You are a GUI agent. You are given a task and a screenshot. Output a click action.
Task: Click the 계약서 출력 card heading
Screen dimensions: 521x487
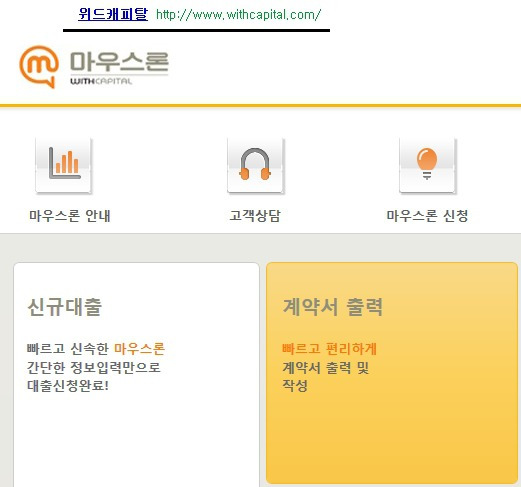pyautogui.click(x=333, y=307)
